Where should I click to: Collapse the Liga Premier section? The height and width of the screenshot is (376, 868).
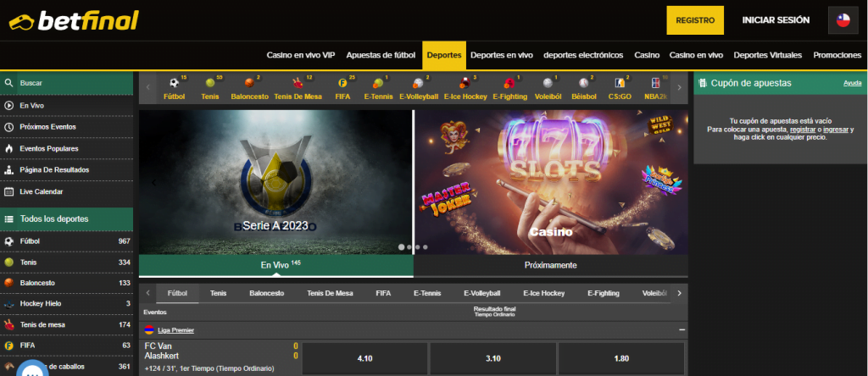(x=682, y=329)
